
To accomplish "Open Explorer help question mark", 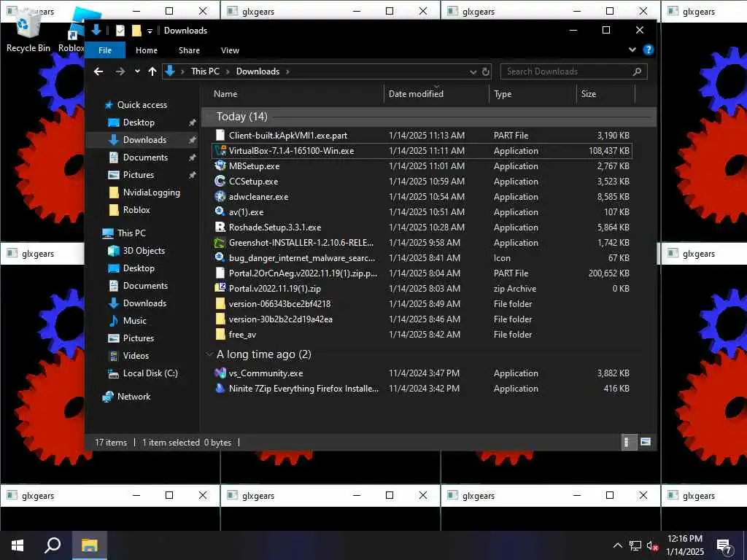I will 648,50.
